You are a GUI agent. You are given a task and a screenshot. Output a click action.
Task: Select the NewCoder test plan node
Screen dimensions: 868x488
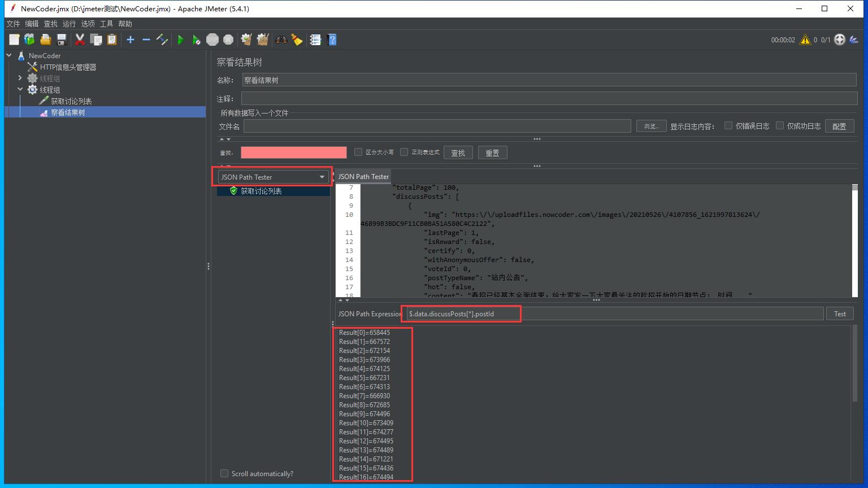45,56
